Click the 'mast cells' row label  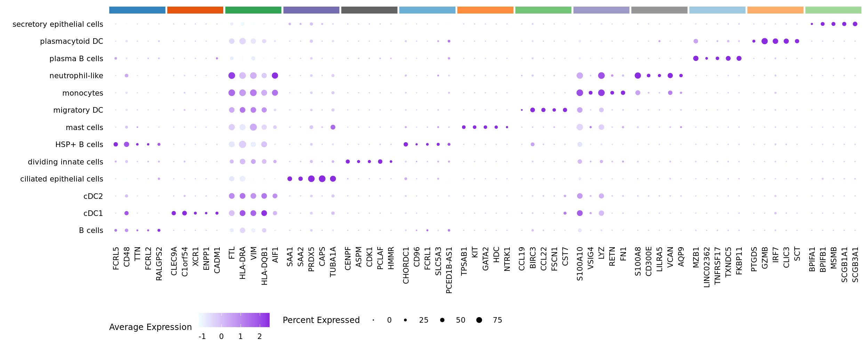85,128
